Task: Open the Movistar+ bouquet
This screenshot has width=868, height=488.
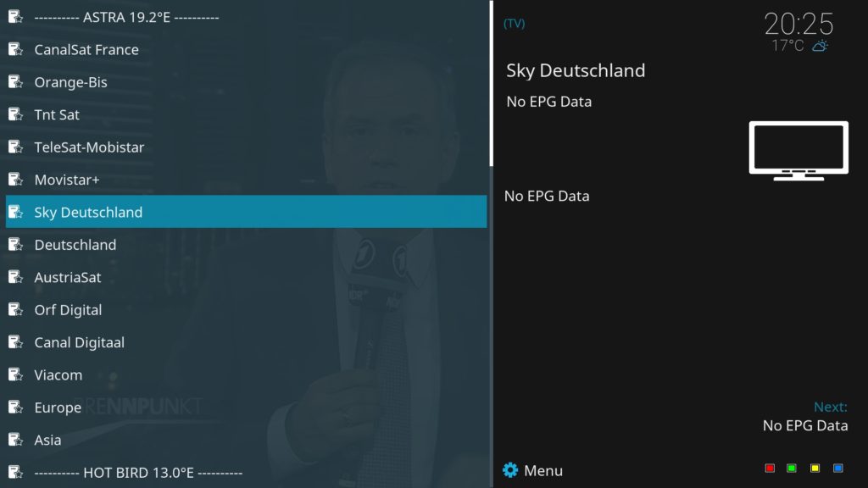Action: pyautogui.click(x=247, y=180)
